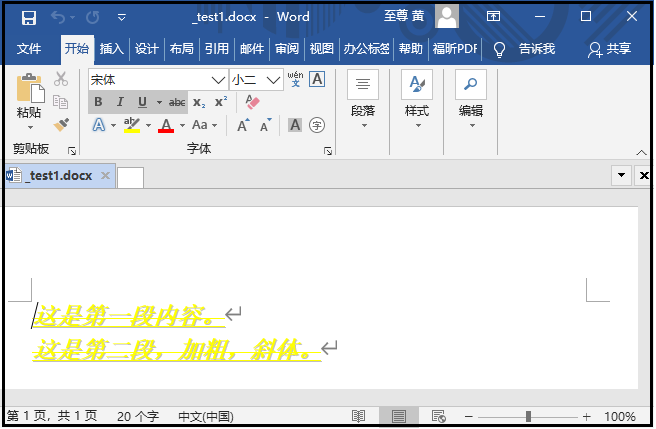The height and width of the screenshot is (429, 656).
Task: Copy selection with the copy icon
Action: click(61, 102)
